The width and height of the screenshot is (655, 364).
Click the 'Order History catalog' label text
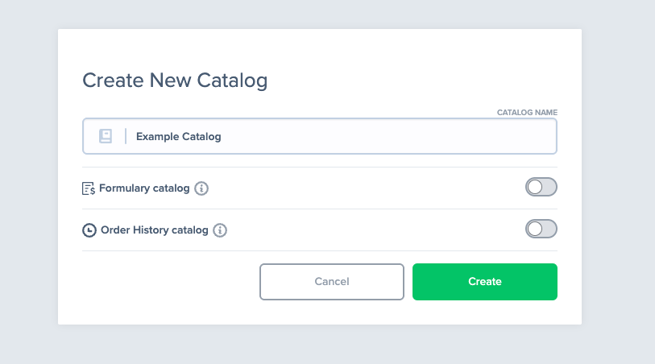click(155, 230)
